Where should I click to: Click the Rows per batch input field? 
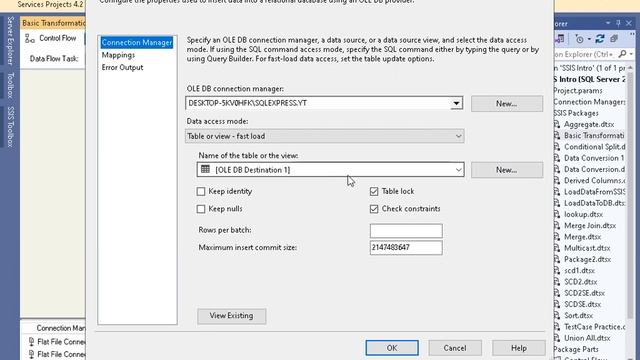coord(406,231)
